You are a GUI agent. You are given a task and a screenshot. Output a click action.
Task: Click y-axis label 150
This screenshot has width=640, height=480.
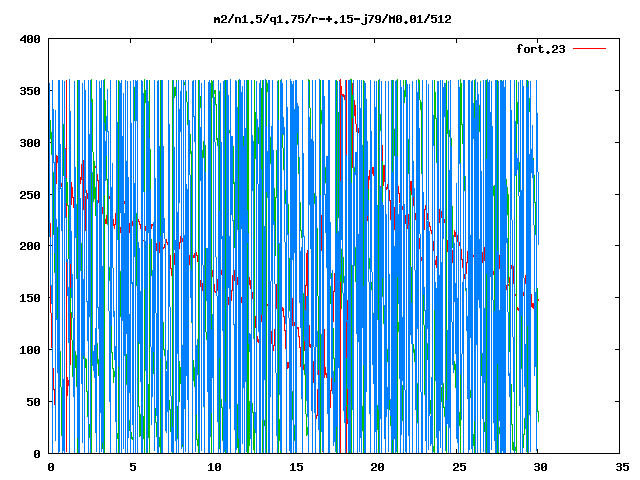point(30,298)
